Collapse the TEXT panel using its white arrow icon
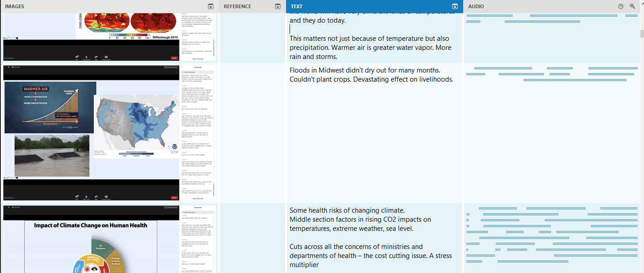Screen dimensions: 644x273 click(x=455, y=6)
